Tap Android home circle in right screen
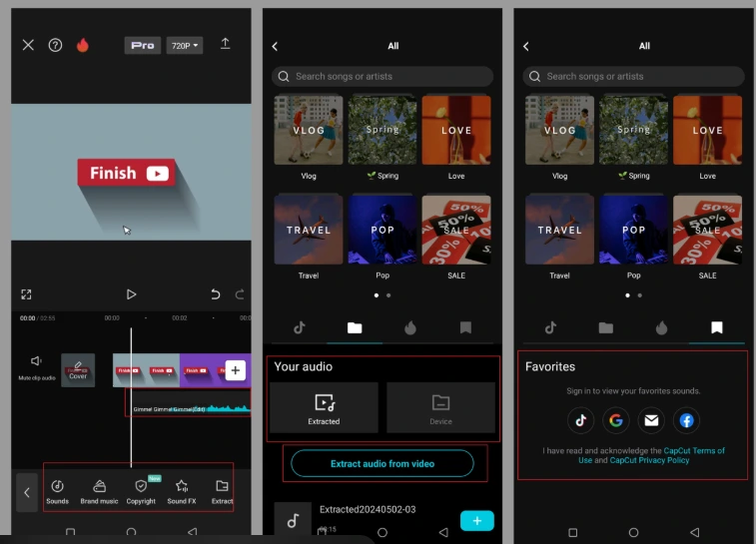Screen dimensions: 756x544 pyautogui.click(x=633, y=532)
